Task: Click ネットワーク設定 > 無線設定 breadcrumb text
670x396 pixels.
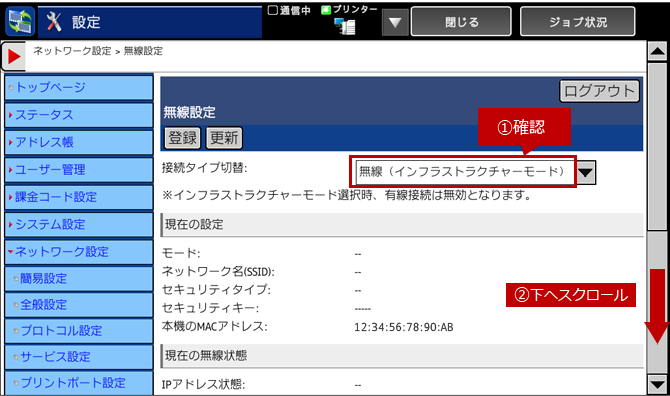Action: tap(98, 51)
